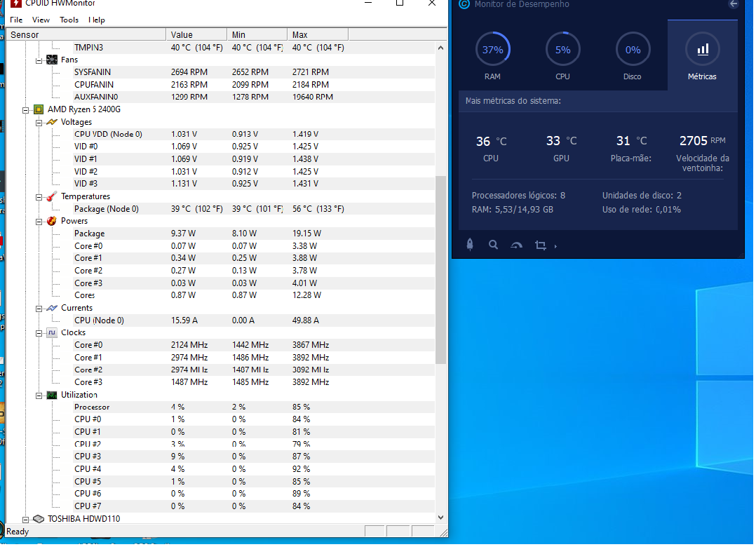The height and width of the screenshot is (554, 756).
Task: Click the fan icon beside Fans
Action: coord(52,60)
